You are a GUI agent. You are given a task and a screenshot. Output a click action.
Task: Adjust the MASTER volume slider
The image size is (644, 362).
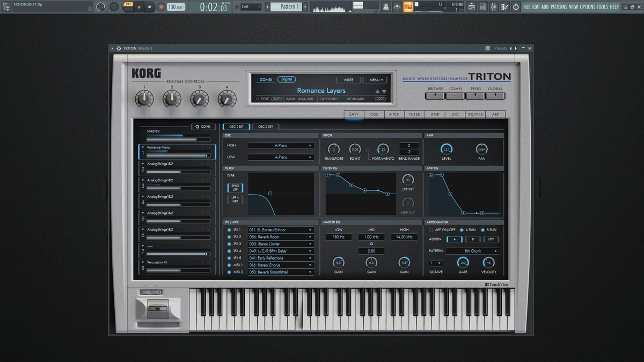(x=178, y=139)
